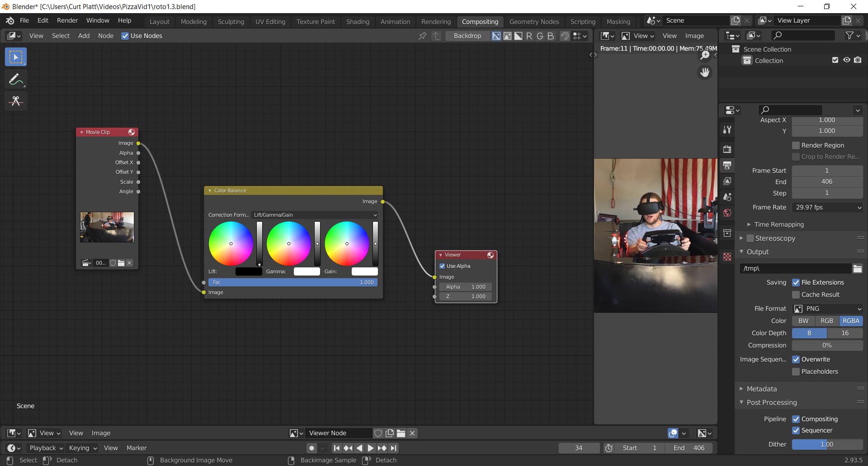Select the Links Cut tool

(16, 101)
